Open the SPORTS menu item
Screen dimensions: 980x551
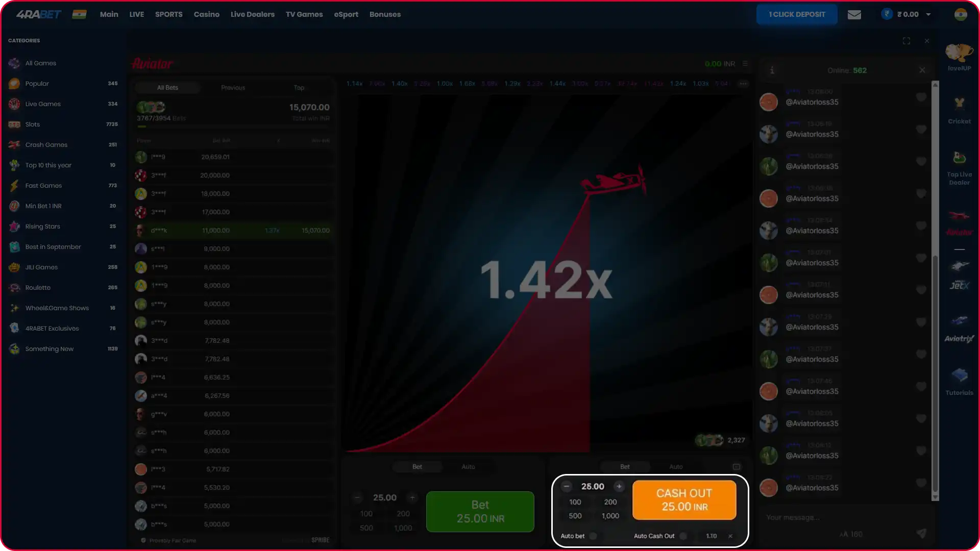(x=169, y=14)
